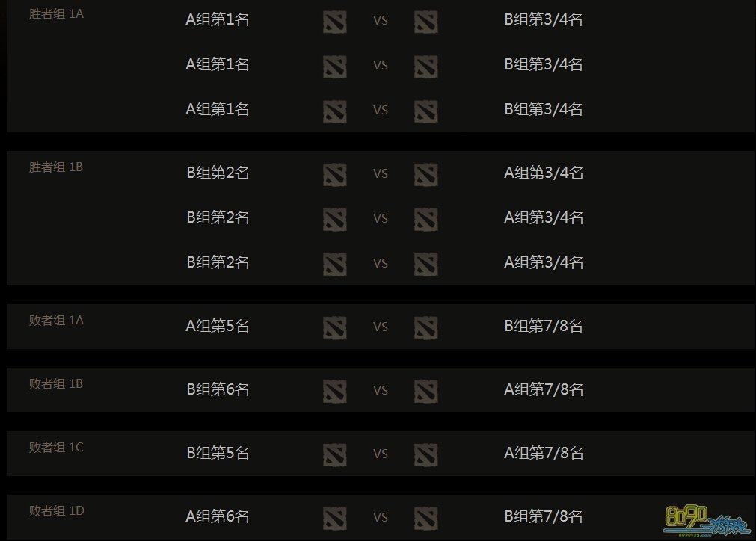Click the A组第5名 team name
This screenshot has width=756, height=541.
click(x=218, y=326)
